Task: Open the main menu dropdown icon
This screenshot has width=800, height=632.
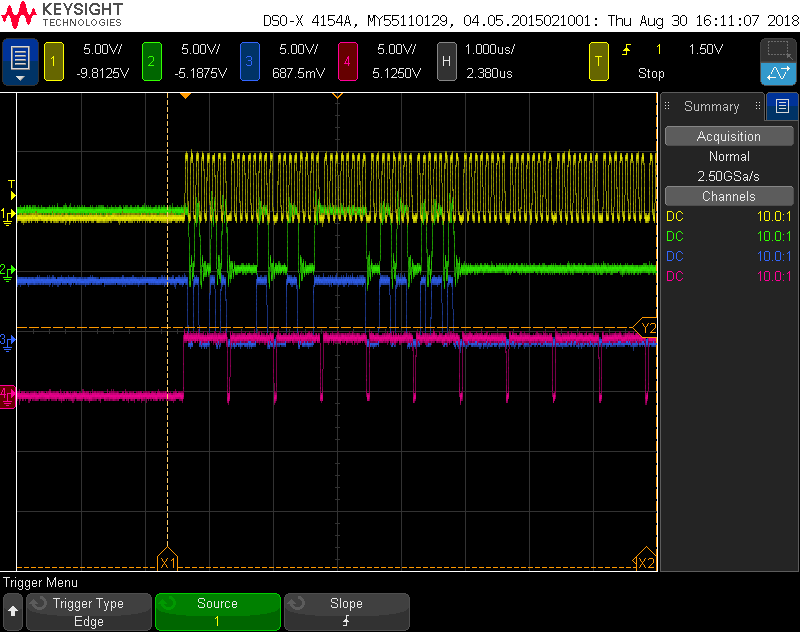Action: (x=20, y=62)
